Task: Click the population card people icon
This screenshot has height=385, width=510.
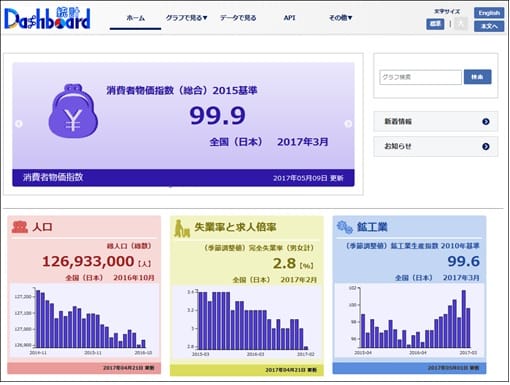Action: click(x=20, y=227)
